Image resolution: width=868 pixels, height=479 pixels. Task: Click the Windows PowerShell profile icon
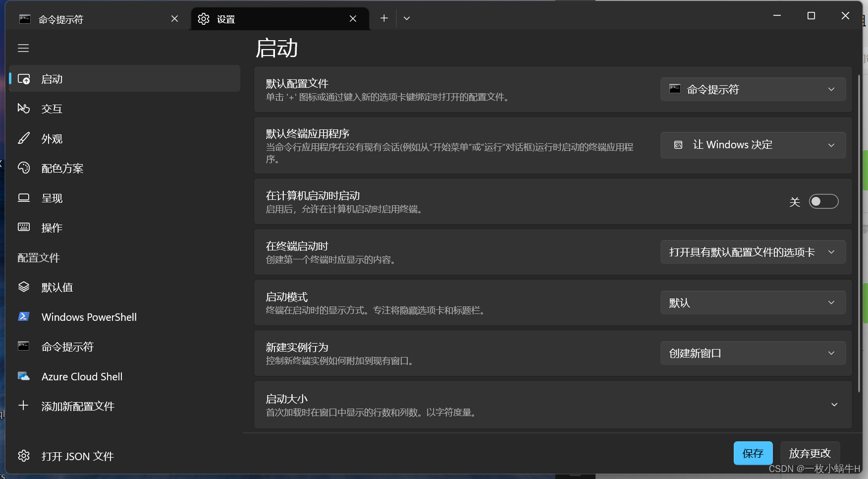tap(24, 316)
